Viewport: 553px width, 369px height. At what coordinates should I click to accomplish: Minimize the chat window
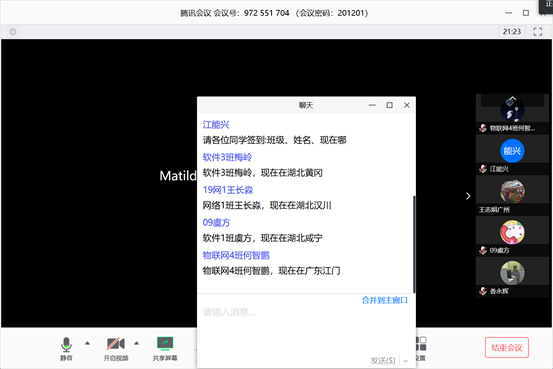pos(372,105)
